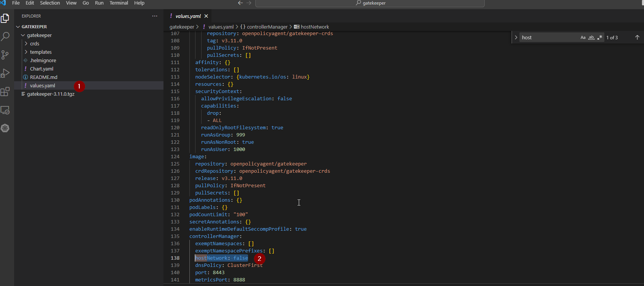Click the port: 8443 line
Screen dimensions: 644x286
(x=210, y=273)
